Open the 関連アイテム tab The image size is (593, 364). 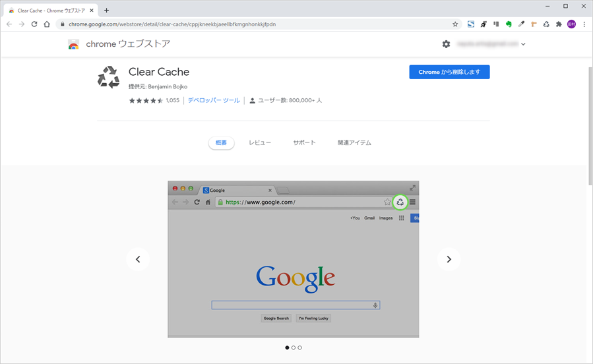tap(354, 142)
